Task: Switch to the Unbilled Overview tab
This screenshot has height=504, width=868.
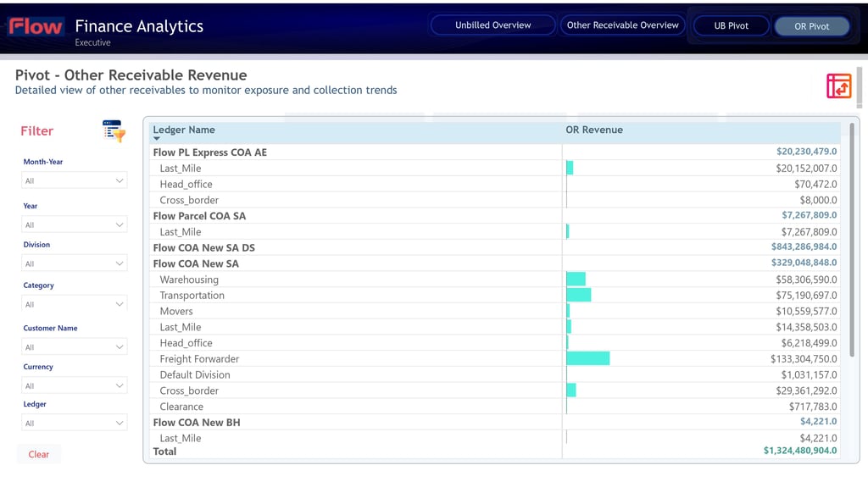Action: click(492, 25)
